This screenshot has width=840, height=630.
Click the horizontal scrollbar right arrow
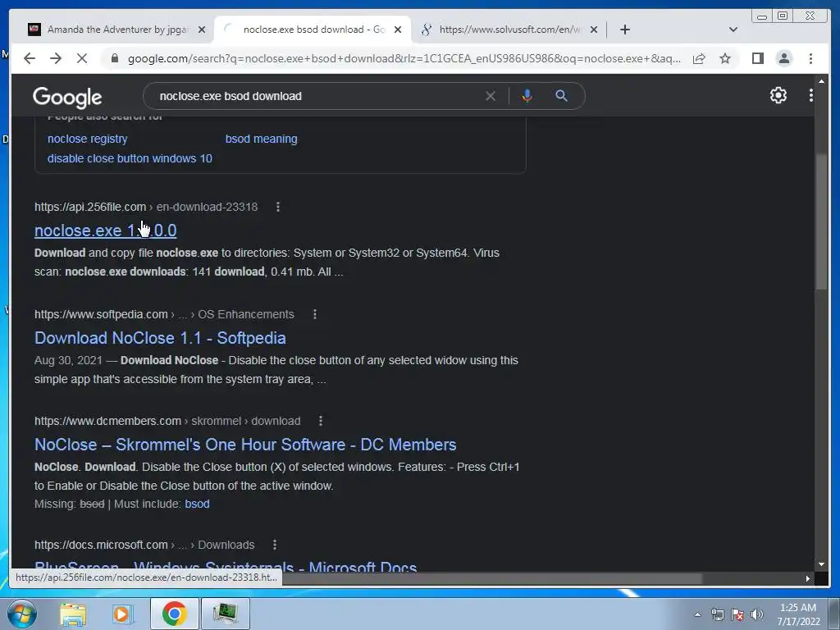(x=808, y=578)
